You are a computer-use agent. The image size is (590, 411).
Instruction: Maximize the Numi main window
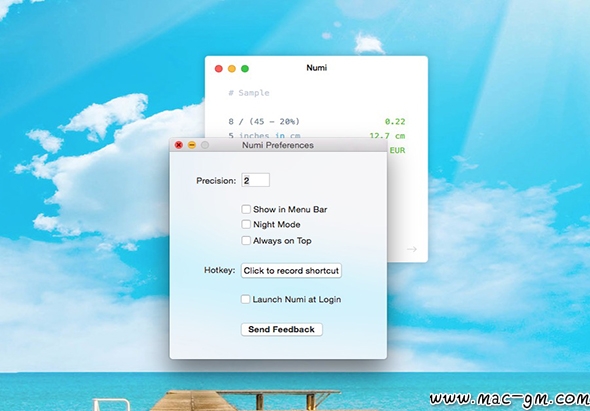click(245, 68)
